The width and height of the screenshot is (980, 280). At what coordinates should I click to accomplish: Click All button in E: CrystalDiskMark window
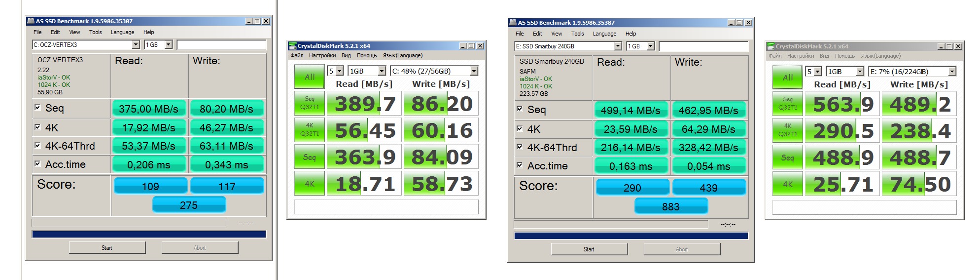[787, 78]
